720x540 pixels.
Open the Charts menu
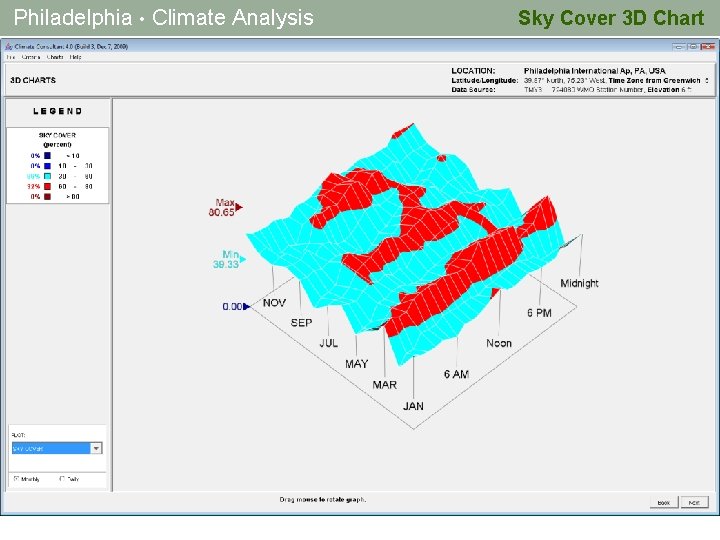tap(55, 57)
